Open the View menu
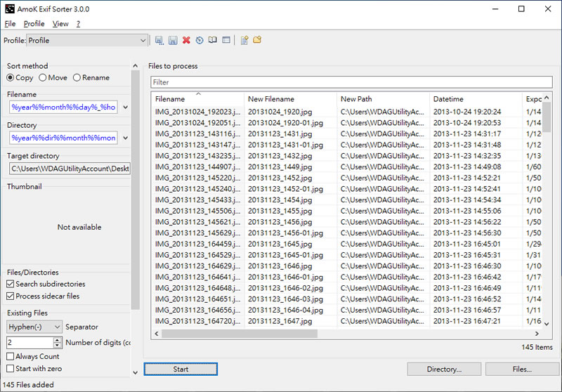Viewport: 562px width, 392px height. coord(60,24)
